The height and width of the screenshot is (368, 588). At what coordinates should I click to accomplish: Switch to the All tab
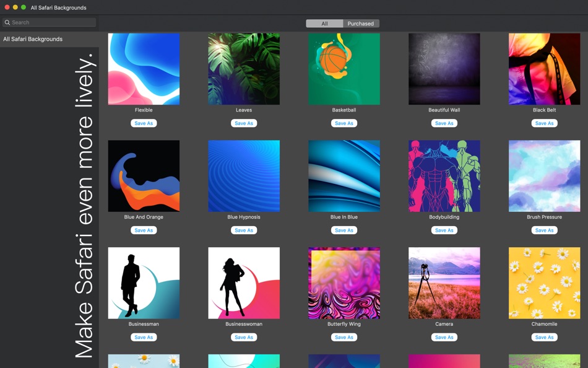[x=324, y=24]
